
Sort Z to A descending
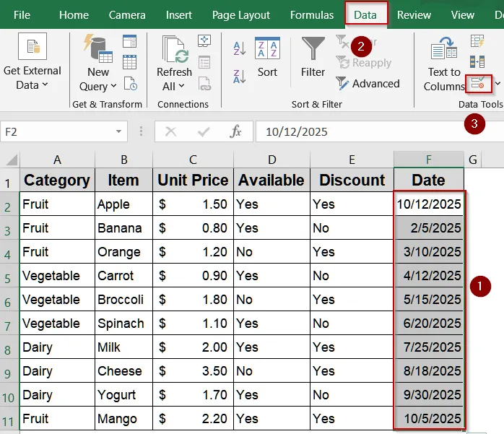tap(240, 77)
